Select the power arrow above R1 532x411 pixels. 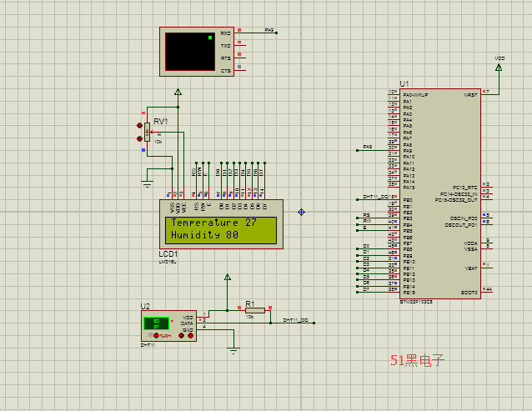pos(227,278)
